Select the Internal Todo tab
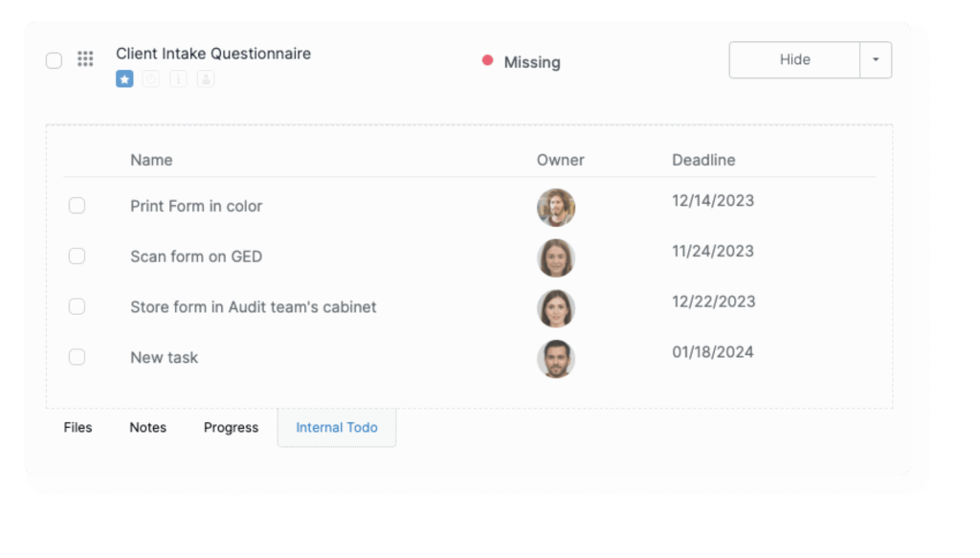The image size is (980, 558). pyautogui.click(x=337, y=428)
